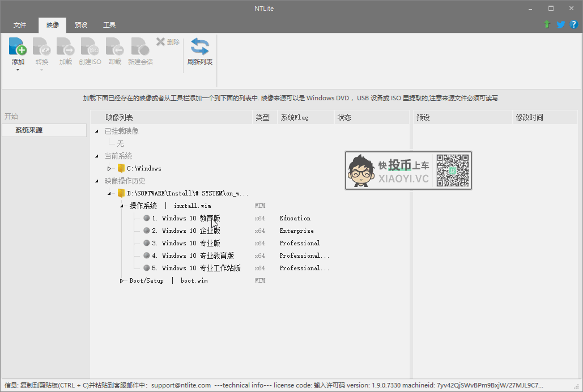This screenshot has width=583, height=392.
Task: Expand the C:\Windows tree node
Action: [x=109, y=169]
